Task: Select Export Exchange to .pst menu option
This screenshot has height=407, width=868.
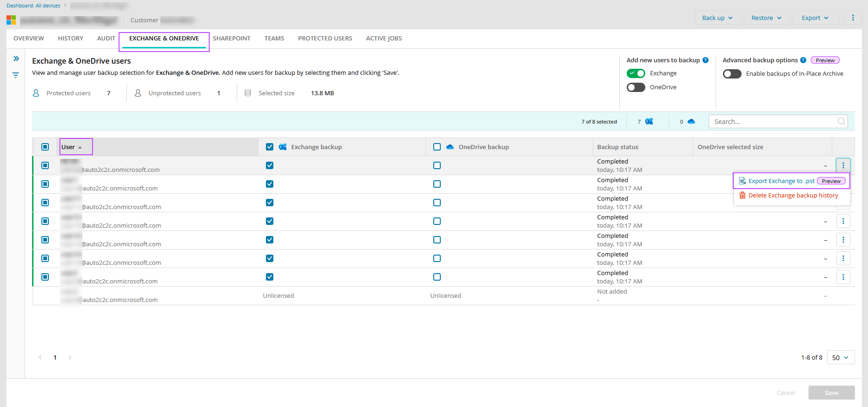Action: 781,181
